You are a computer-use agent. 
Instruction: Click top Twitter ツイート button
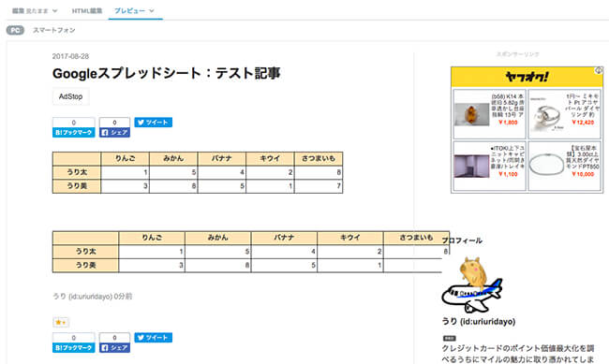click(x=154, y=123)
